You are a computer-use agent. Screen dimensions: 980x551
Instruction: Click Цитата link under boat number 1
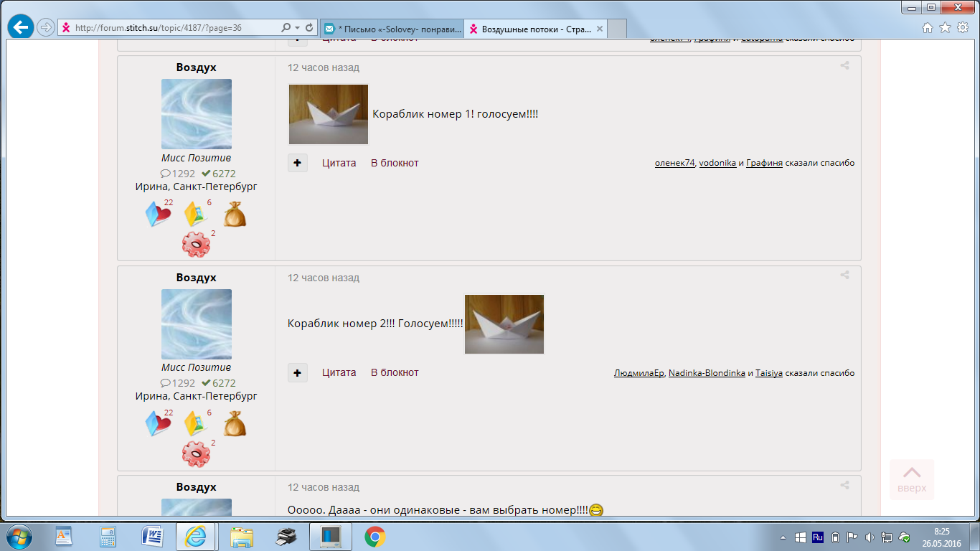(339, 163)
